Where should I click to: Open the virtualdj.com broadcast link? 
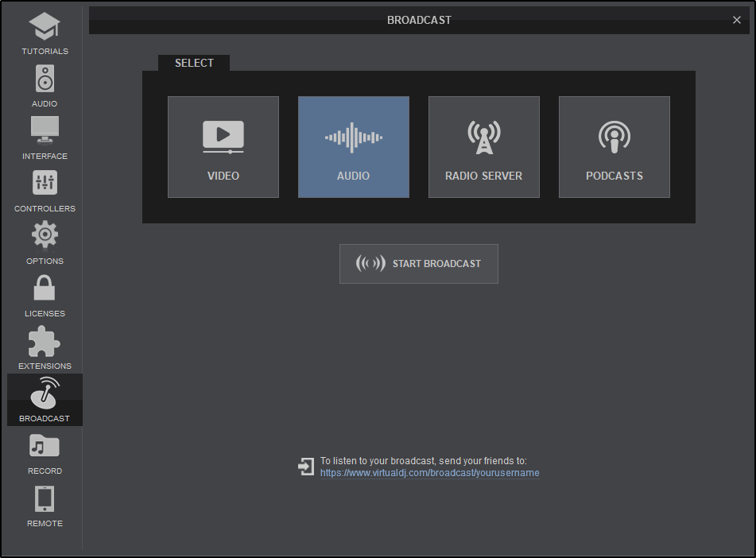429,473
